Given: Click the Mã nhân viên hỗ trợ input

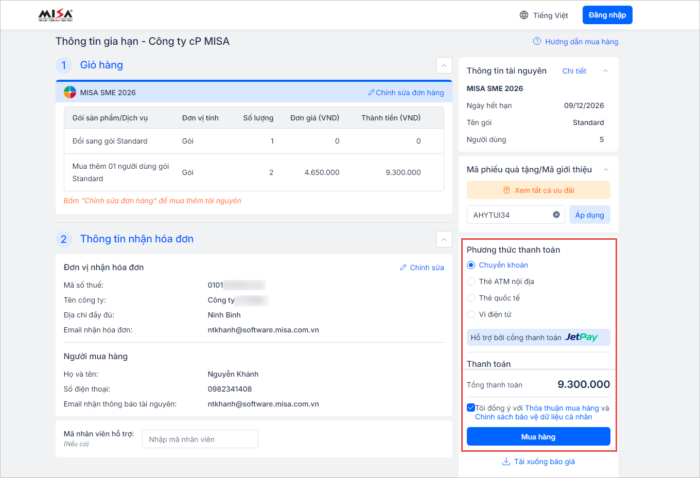Looking at the screenshot, I should click(198, 439).
